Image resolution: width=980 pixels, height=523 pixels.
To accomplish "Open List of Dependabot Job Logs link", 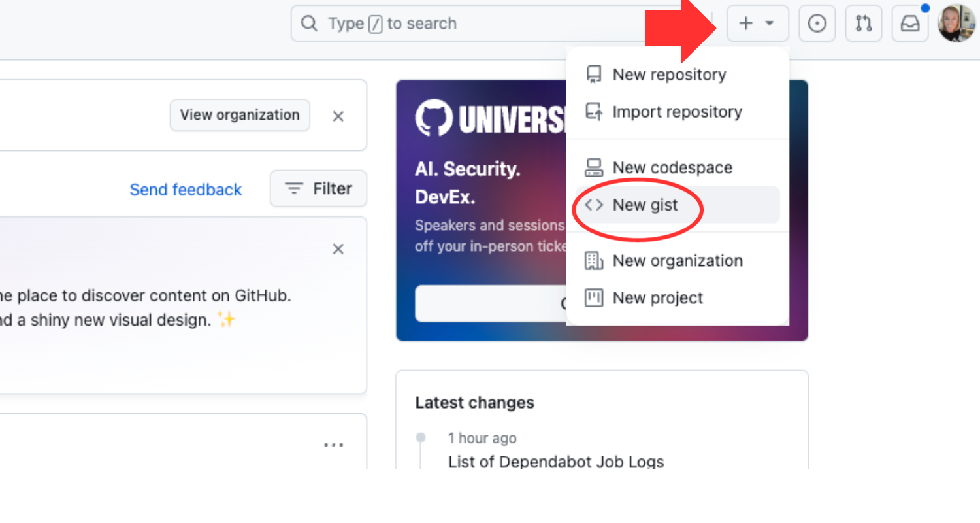I will coord(556,462).
